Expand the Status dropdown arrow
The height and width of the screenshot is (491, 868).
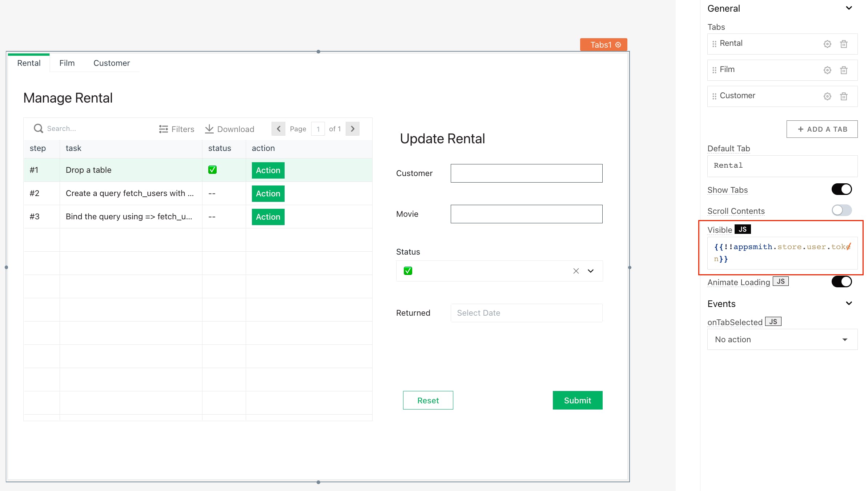(x=591, y=271)
